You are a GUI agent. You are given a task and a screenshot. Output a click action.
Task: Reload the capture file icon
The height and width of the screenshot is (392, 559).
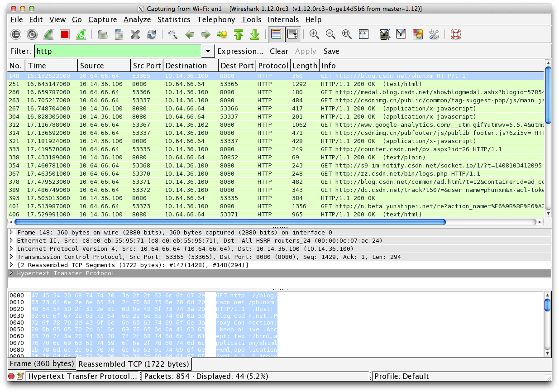[x=152, y=34]
